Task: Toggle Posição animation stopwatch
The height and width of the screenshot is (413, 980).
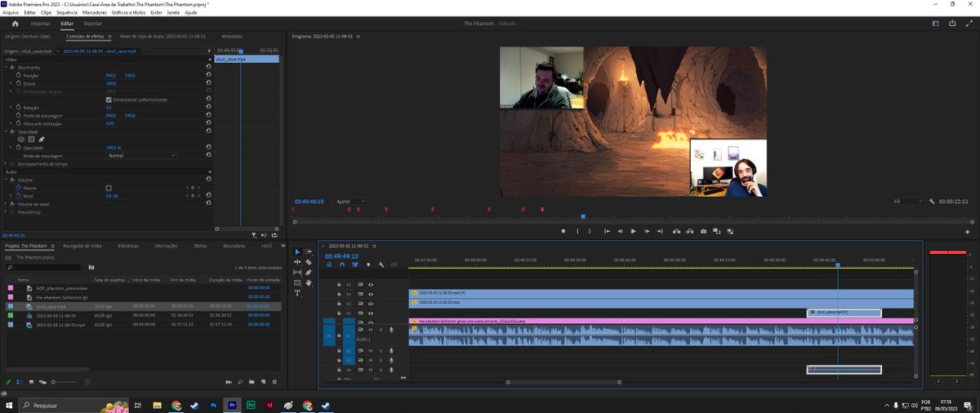Action: [17, 75]
